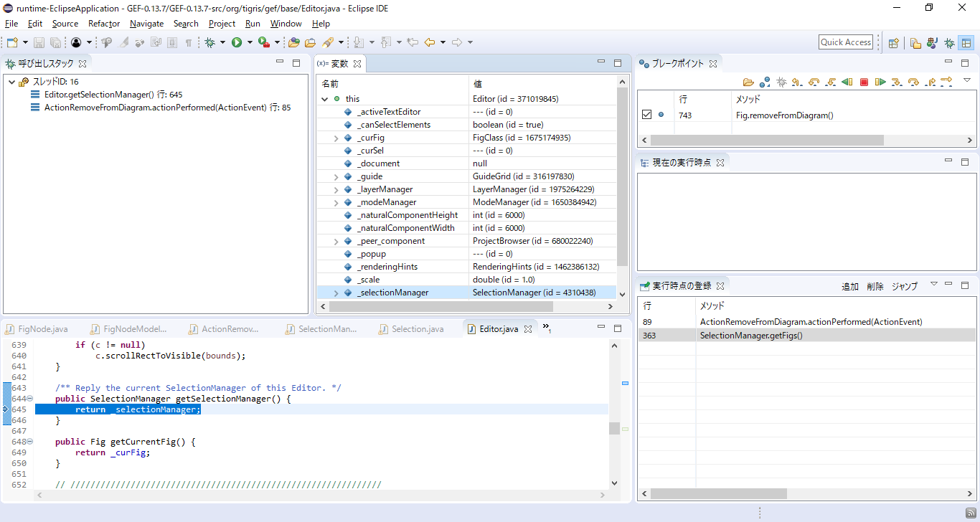Image resolution: width=980 pixels, height=522 pixels.
Task: Click the Save All icon
Action: point(55,42)
